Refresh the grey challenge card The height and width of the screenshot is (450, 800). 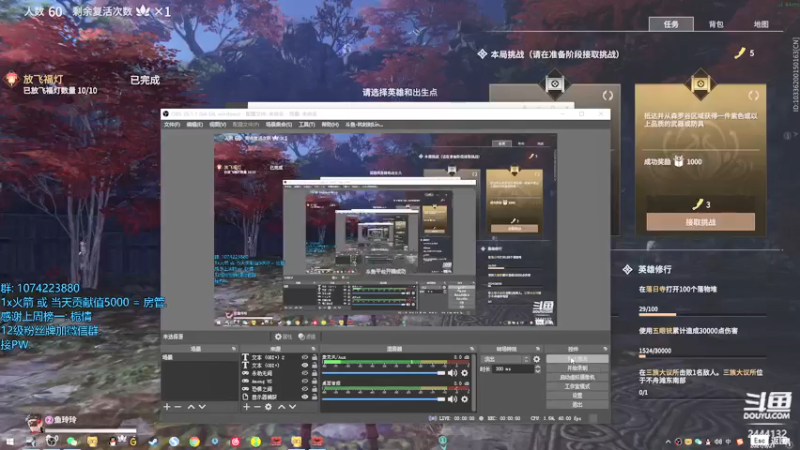click(x=608, y=95)
